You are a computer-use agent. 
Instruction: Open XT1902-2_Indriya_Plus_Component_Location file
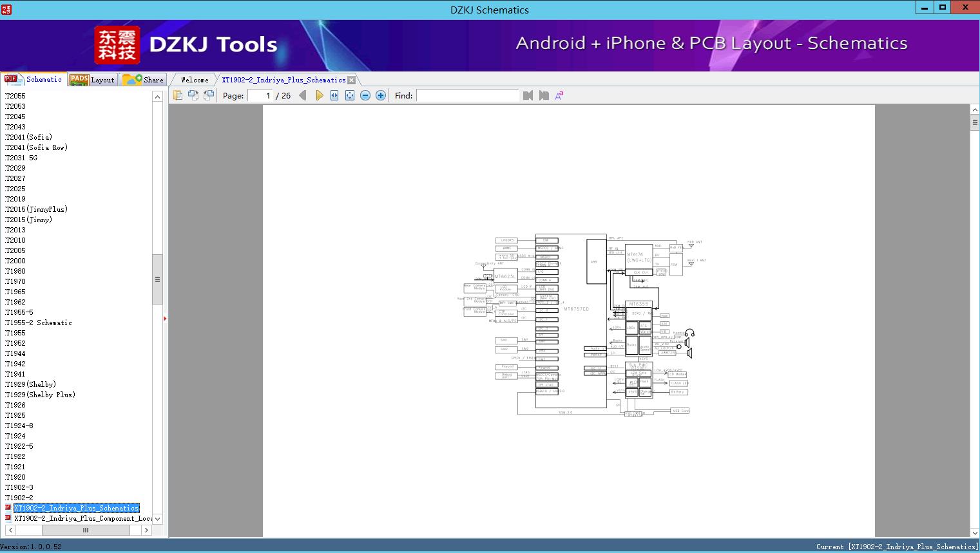82,518
